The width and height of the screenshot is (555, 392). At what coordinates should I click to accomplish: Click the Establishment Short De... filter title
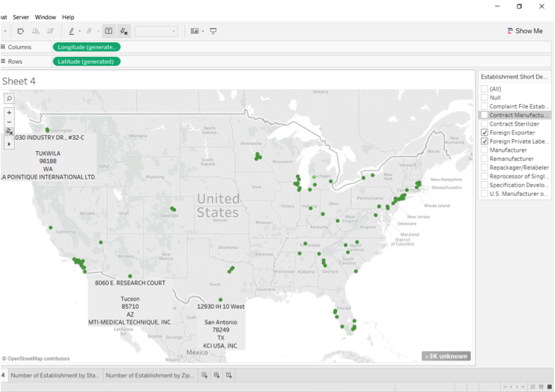[514, 77]
